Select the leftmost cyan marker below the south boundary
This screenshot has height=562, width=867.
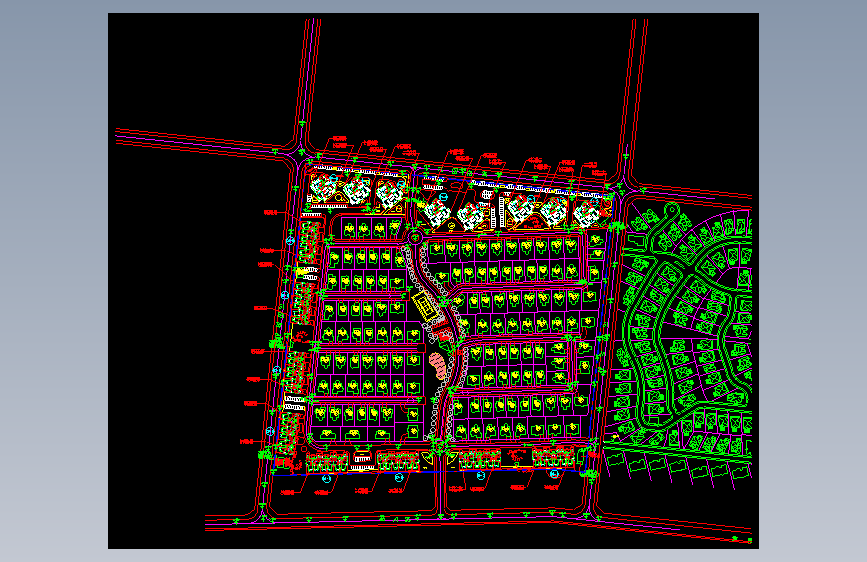326,478
